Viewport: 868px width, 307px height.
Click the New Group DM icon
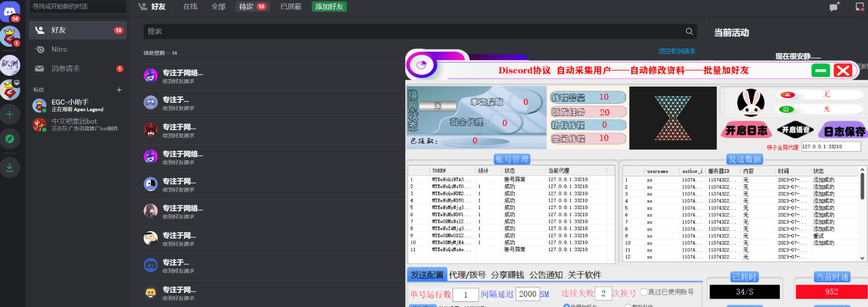[x=835, y=7]
